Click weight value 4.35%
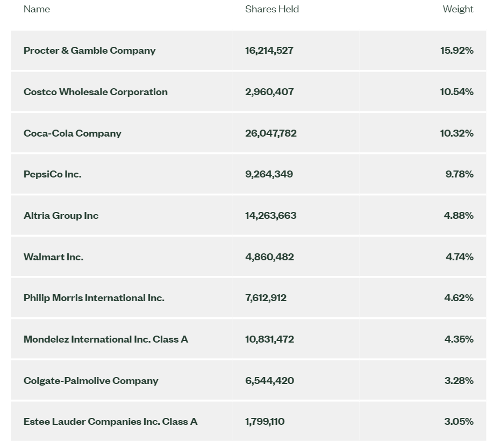 459,339
